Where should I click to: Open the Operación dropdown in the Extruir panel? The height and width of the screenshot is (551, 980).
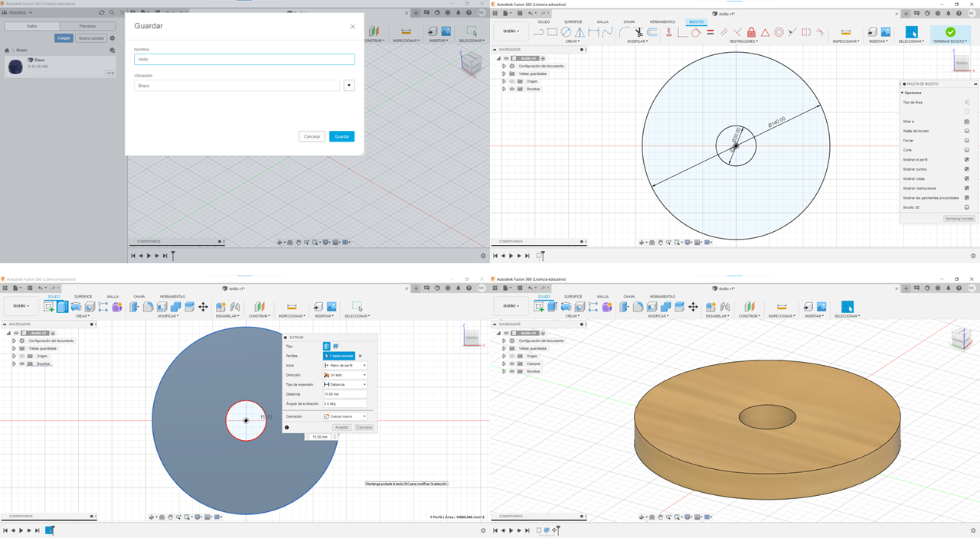[345, 416]
